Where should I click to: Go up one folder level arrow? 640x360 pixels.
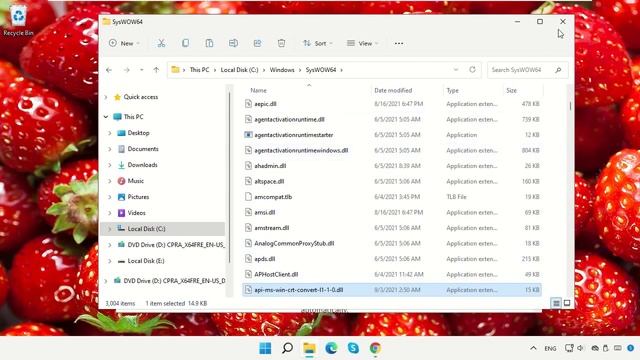coord(156,70)
